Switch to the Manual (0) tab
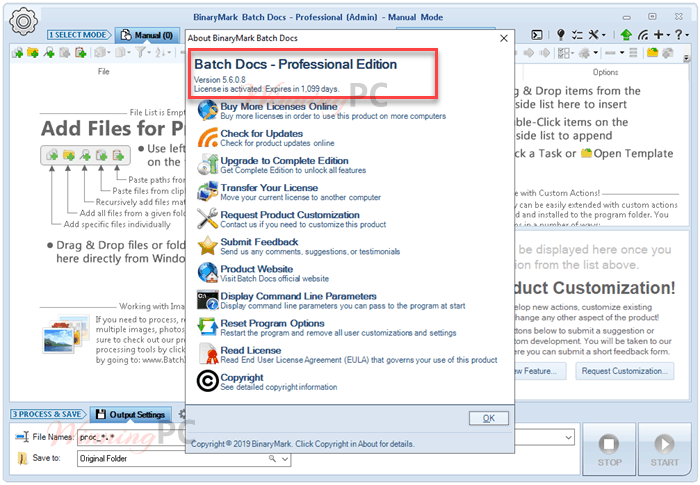Screen dimensions: 700x485 (x=147, y=35)
